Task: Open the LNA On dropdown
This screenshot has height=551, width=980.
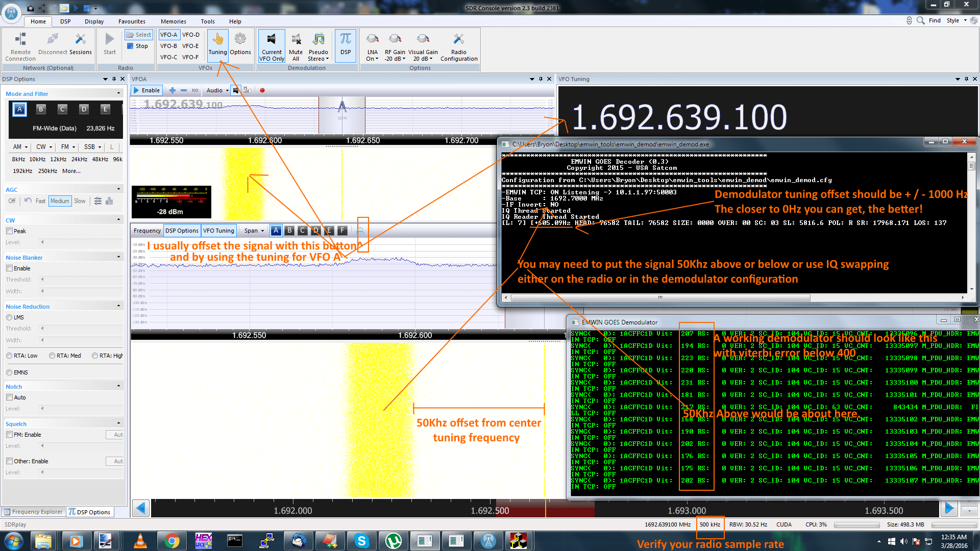Action: (373, 47)
